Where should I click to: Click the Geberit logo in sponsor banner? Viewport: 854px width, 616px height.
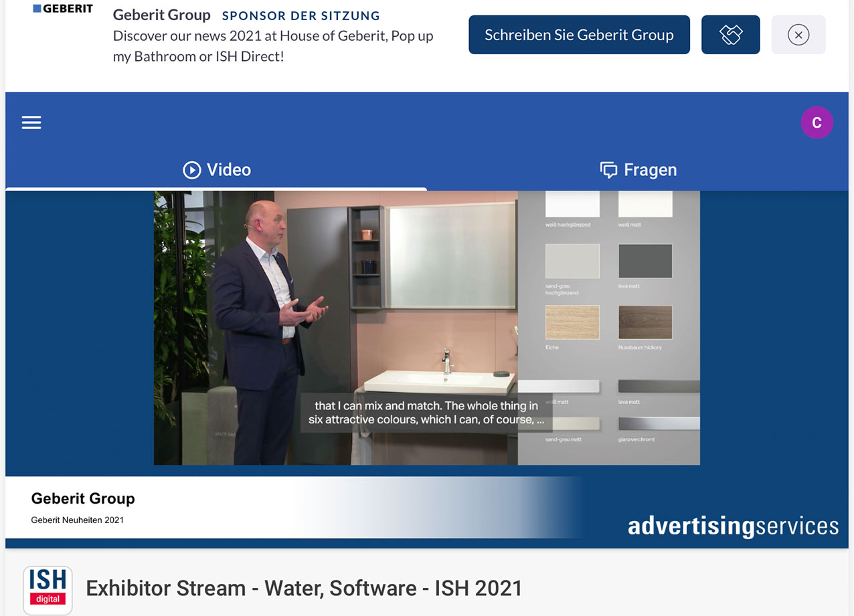click(63, 9)
